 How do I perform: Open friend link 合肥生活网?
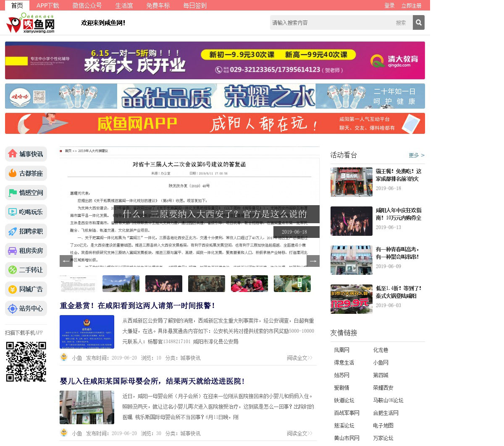point(386,413)
